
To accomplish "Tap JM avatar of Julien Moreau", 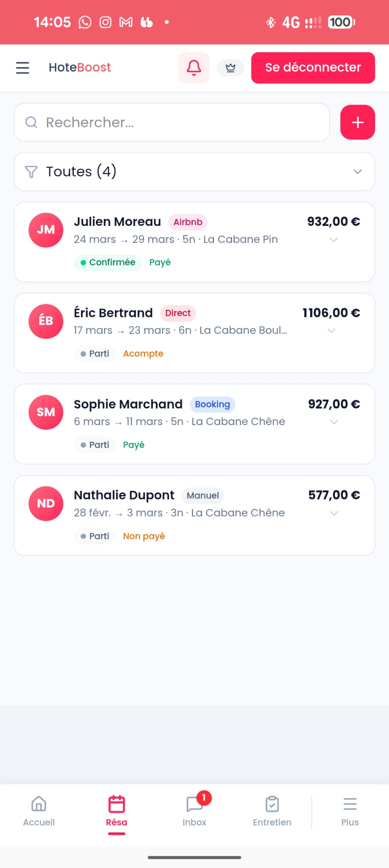I will [x=46, y=230].
